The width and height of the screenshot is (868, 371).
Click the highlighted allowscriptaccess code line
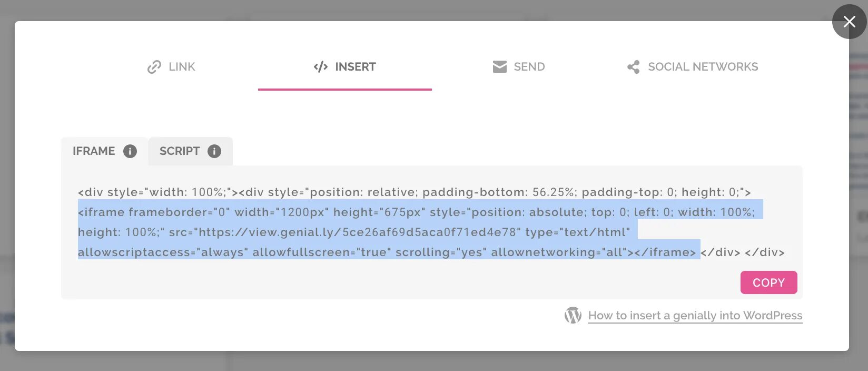(387, 252)
